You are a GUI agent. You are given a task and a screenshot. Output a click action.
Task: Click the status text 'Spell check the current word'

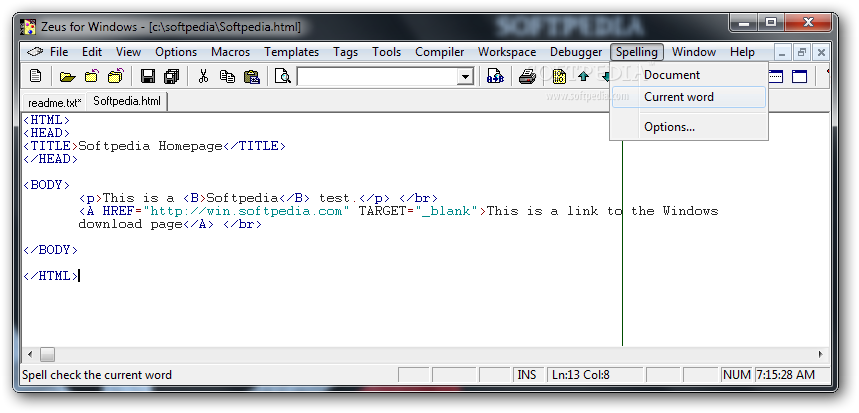pos(96,375)
